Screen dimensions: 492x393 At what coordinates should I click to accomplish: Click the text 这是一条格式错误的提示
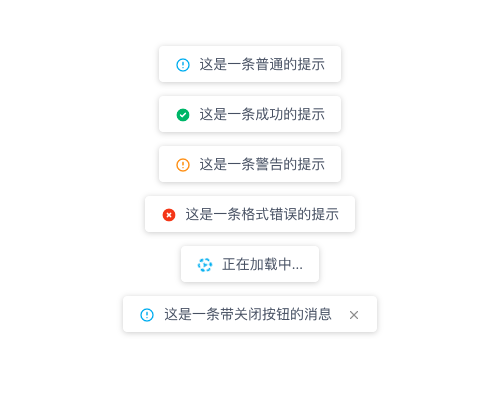(x=262, y=214)
